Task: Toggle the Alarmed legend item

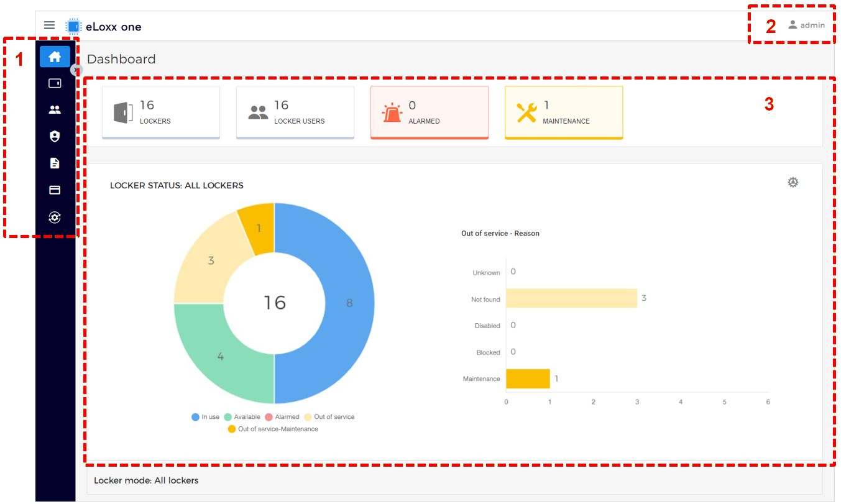Action: (282, 417)
